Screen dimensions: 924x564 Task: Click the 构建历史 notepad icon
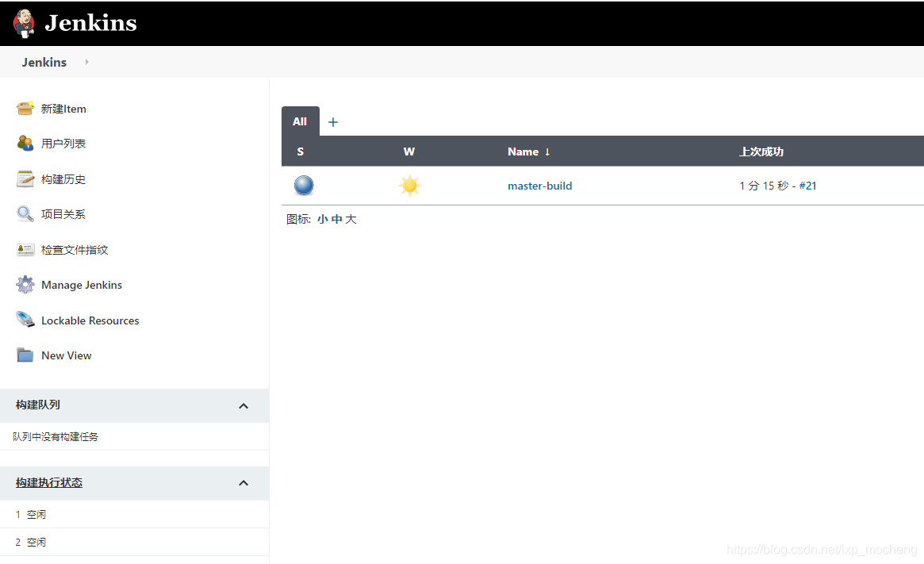pyautogui.click(x=25, y=178)
